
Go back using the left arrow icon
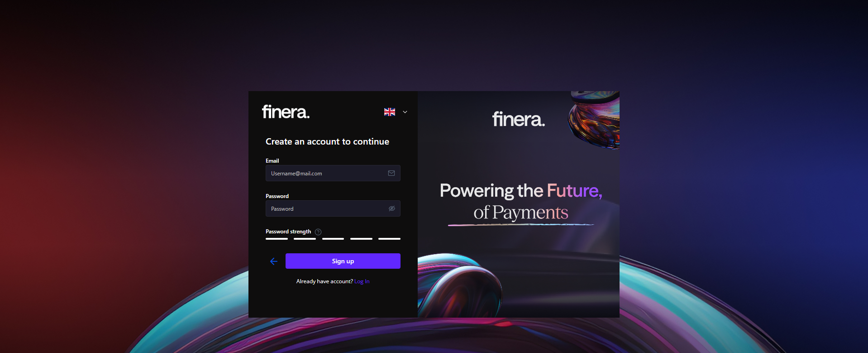pos(274,261)
